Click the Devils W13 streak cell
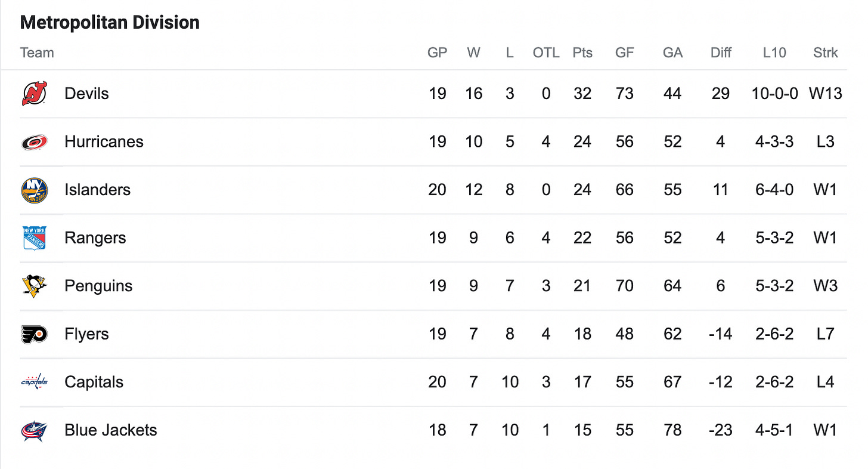Viewport: 868px width, 469px height. 826,94
